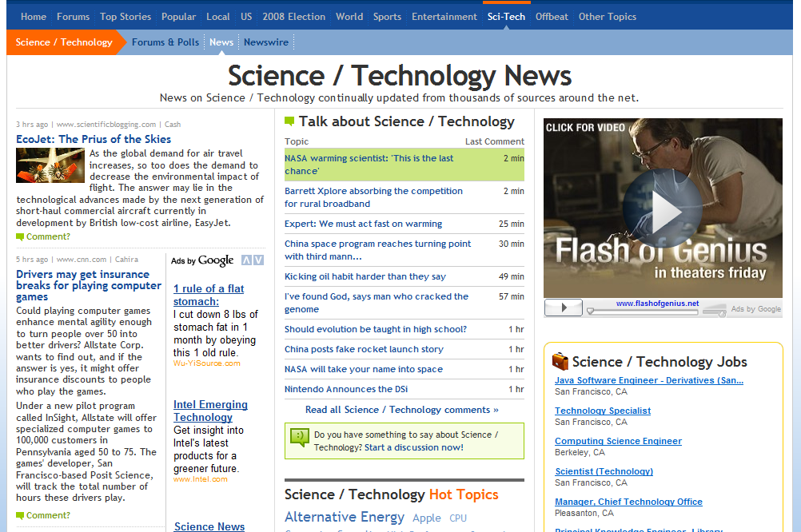Play the Flash of Genius video overlay
The width and height of the screenshot is (801, 532).
tap(663, 208)
